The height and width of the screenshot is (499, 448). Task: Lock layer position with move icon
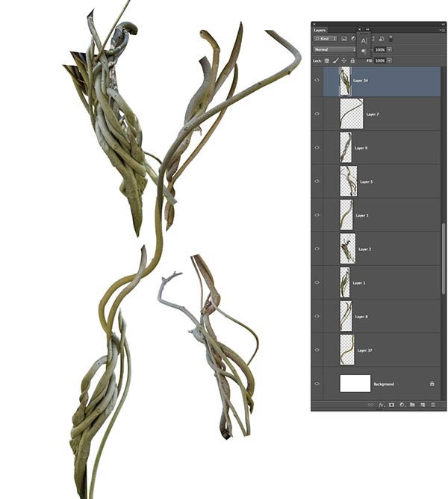[x=344, y=61]
